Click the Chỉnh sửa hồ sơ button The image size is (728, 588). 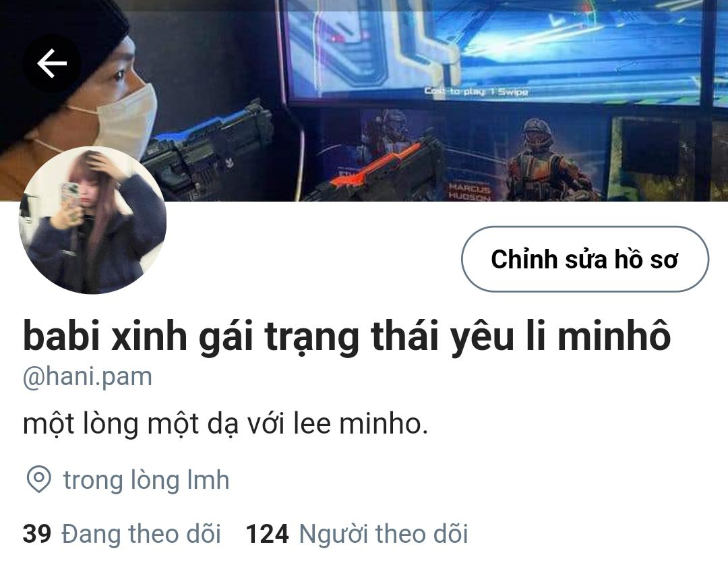tap(585, 259)
